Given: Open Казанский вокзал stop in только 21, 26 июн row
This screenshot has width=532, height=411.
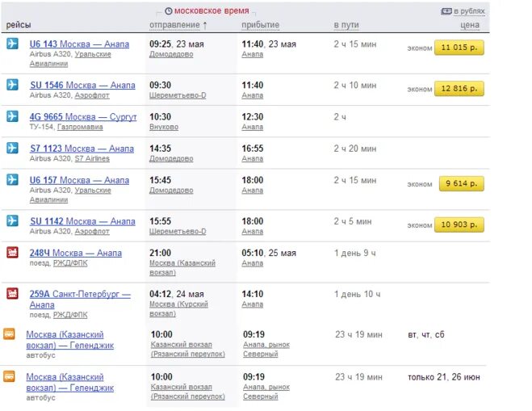Looking at the screenshot, I should (188, 392).
